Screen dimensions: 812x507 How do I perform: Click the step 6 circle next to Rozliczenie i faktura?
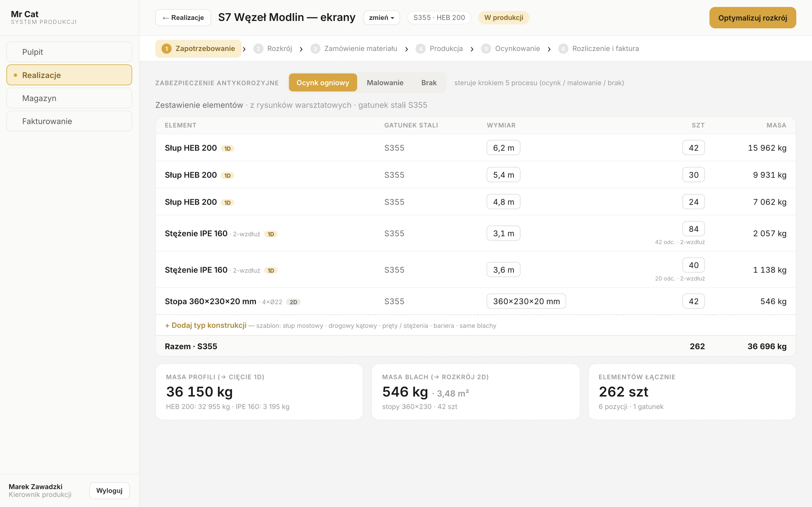(x=563, y=49)
